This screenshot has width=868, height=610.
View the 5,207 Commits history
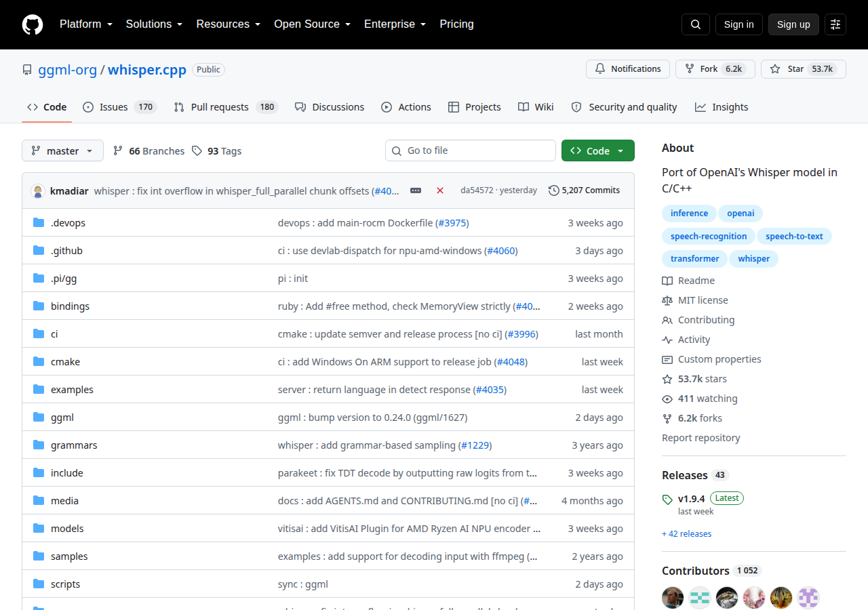[585, 190]
